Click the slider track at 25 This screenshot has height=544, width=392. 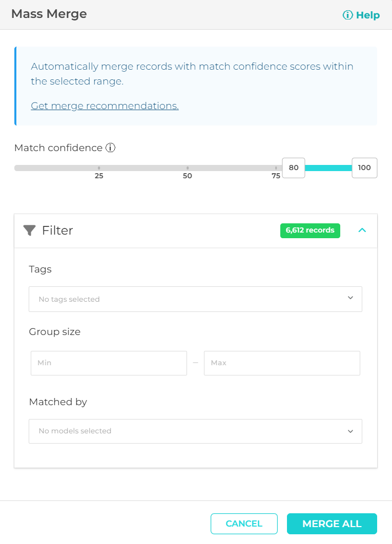[x=99, y=168]
